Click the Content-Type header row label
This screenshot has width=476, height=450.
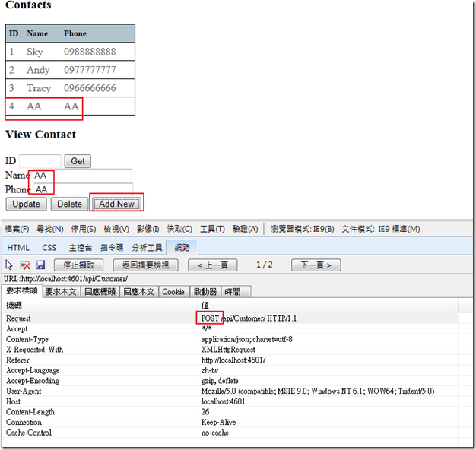coord(27,339)
